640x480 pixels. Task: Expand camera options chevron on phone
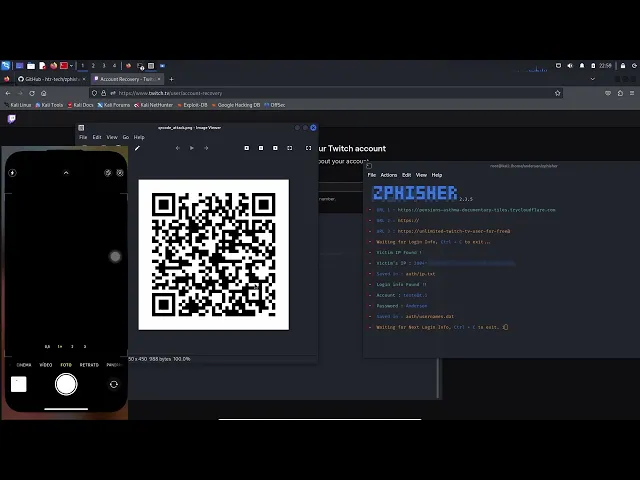66,173
